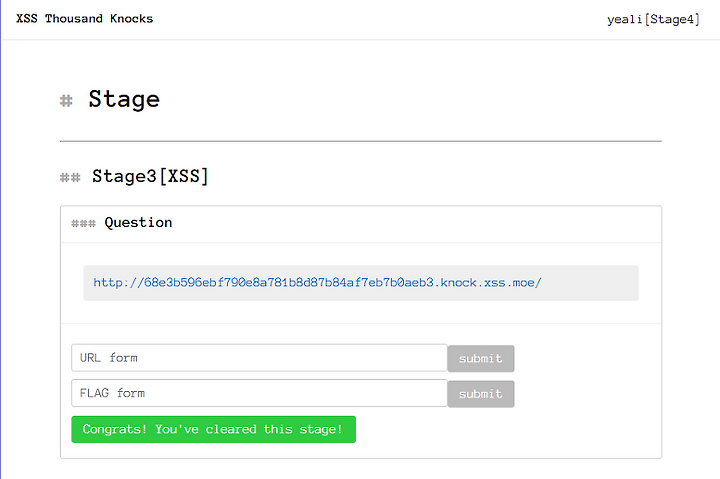The height and width of the screenshot is (479, 720).
Task: Click the Question panel header text
Action: click(x=138, y=223)
